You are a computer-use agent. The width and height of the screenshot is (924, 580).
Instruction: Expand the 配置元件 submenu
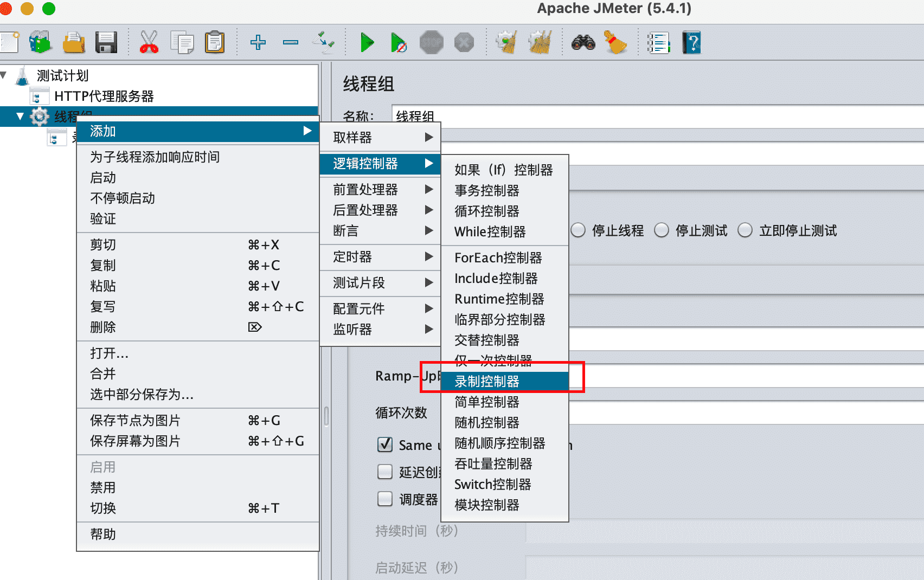(380, 308)
